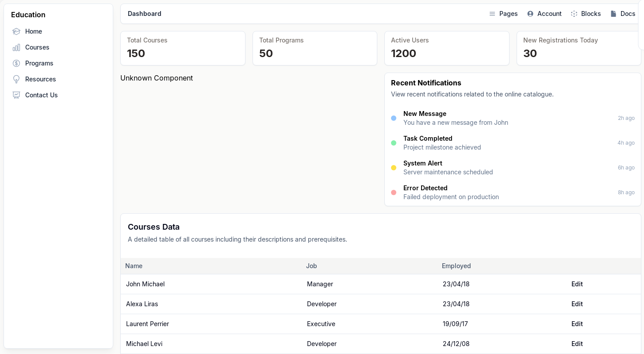Viewport: 644px width, 354px height.
Task: Click the Resources lightbulb icon
Action: tap(16, 79)
